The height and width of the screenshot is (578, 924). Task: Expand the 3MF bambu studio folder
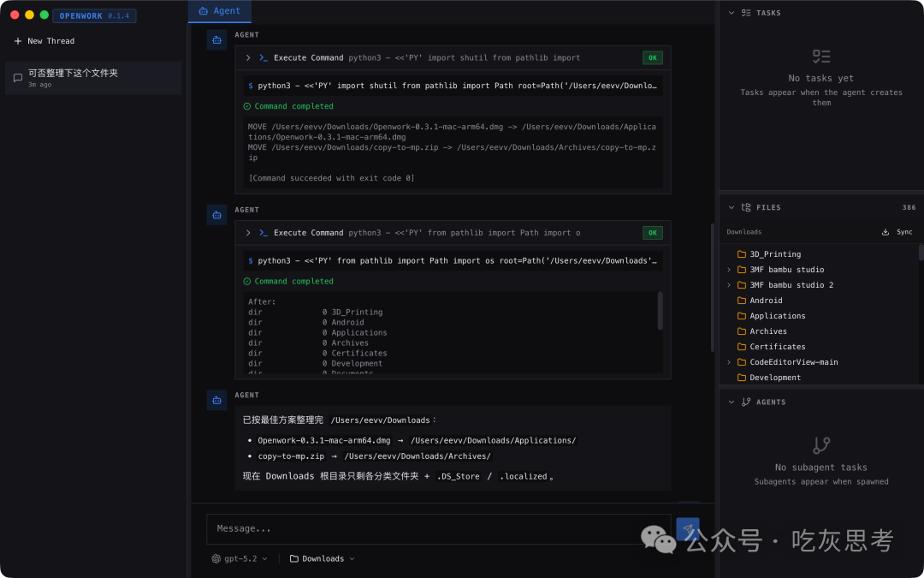click(729, 270)
